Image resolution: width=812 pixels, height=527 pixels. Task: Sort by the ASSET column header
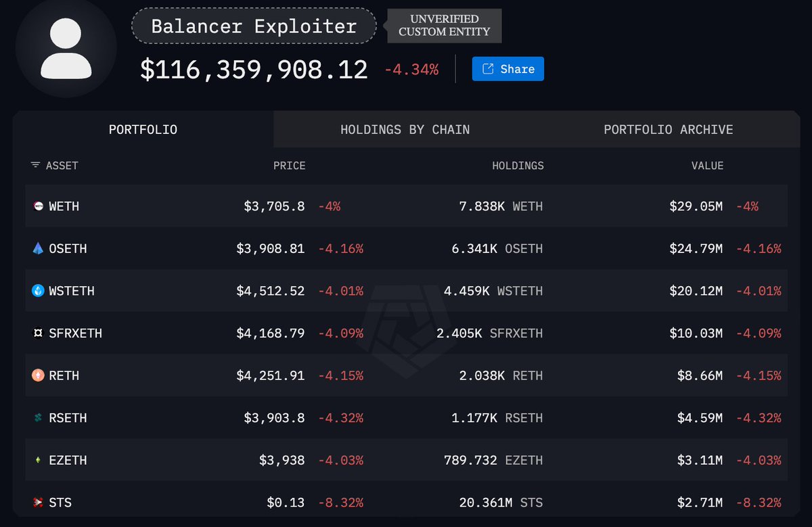coord(62,166)
